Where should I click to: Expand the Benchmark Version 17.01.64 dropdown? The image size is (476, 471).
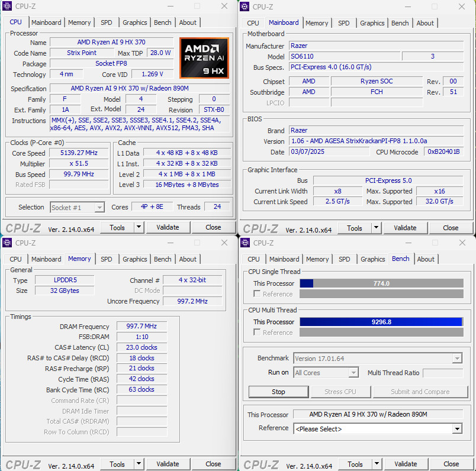point(457,359)
